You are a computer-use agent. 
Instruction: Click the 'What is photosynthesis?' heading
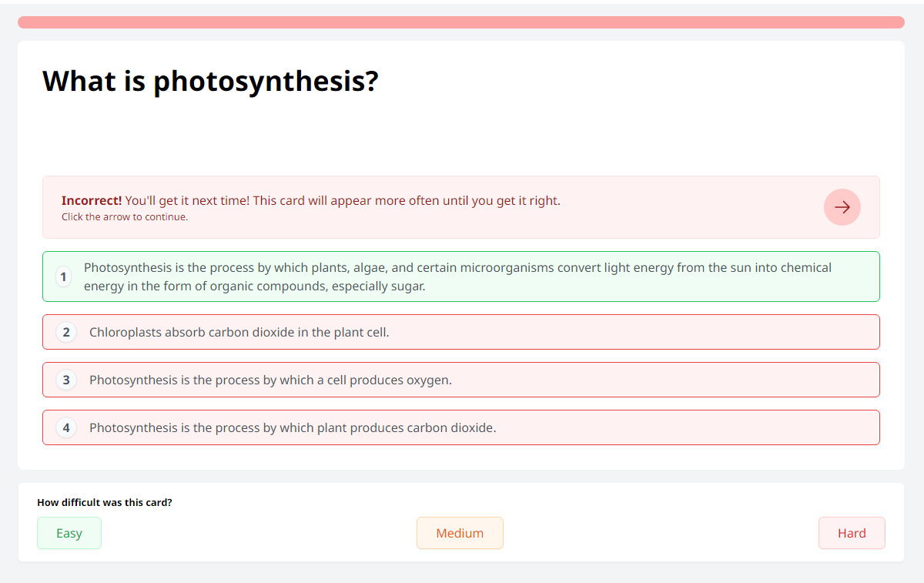[x=210, y=81]
